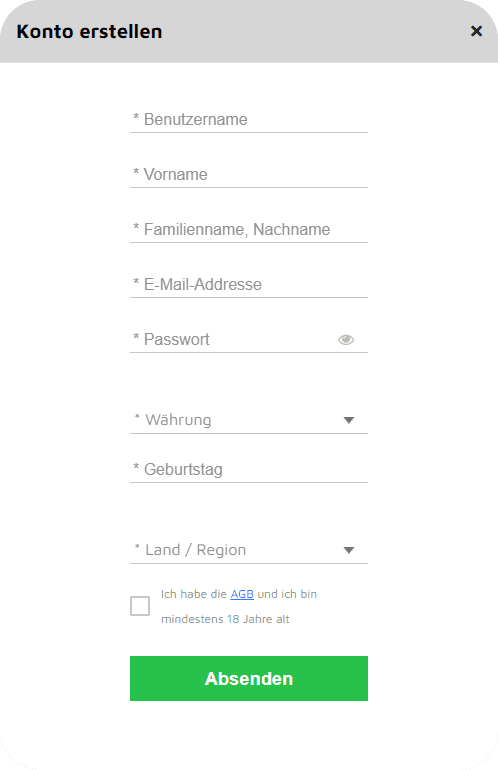Screen dimensions: 498x770
Task: Submit the form with Absenden
Action: point(249,679)
